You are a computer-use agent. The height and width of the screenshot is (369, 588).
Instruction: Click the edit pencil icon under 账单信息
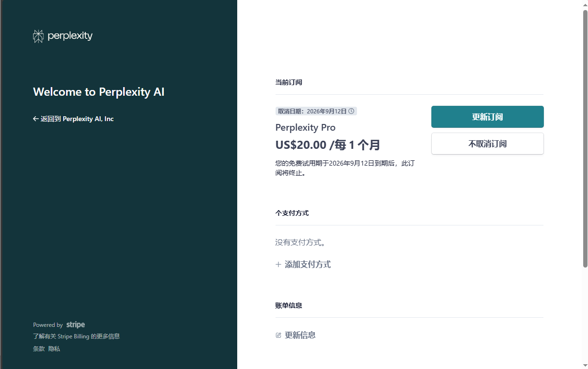pyautogui.click(x=278, y=335)
